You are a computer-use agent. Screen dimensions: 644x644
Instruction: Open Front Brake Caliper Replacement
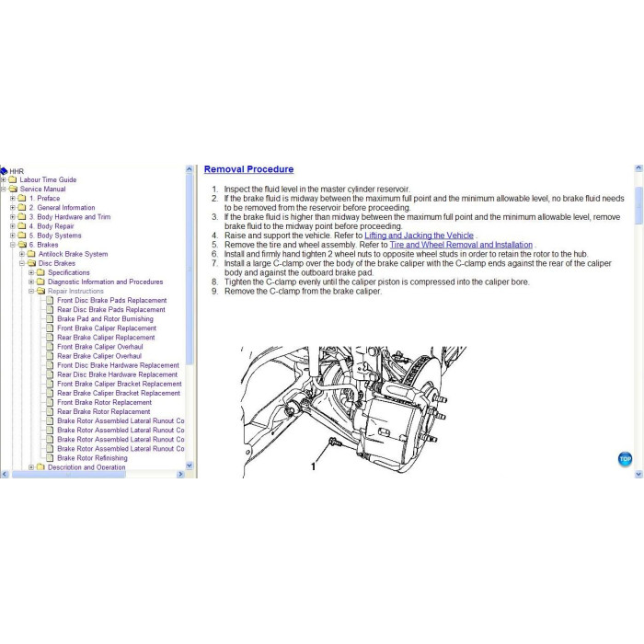tap(107, 328)
